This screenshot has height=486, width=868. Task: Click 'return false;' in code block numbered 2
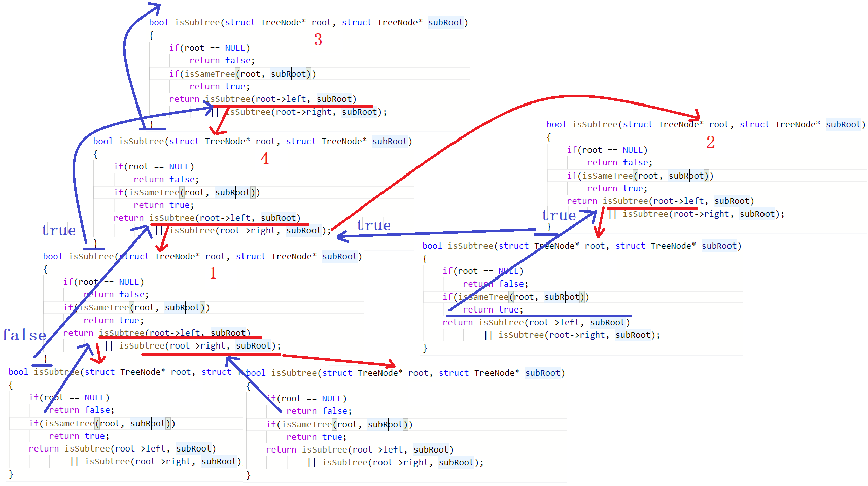click(620, 162)
